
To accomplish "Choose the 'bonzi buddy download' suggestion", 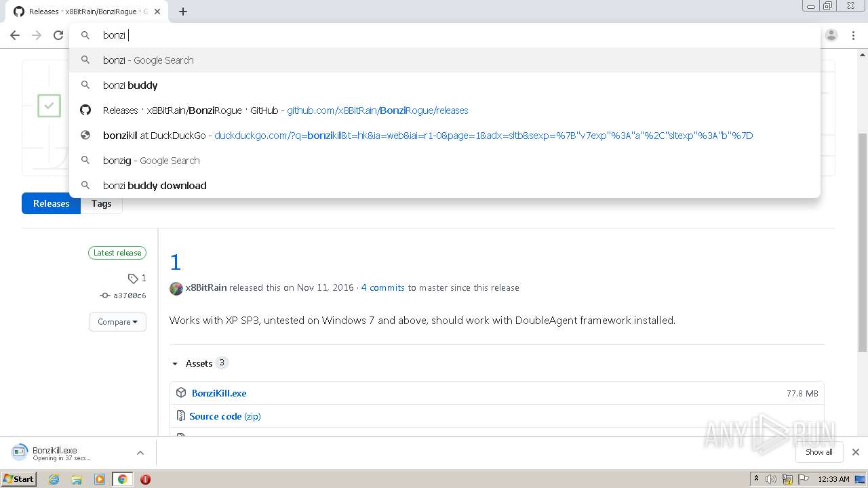I will 444,186.
